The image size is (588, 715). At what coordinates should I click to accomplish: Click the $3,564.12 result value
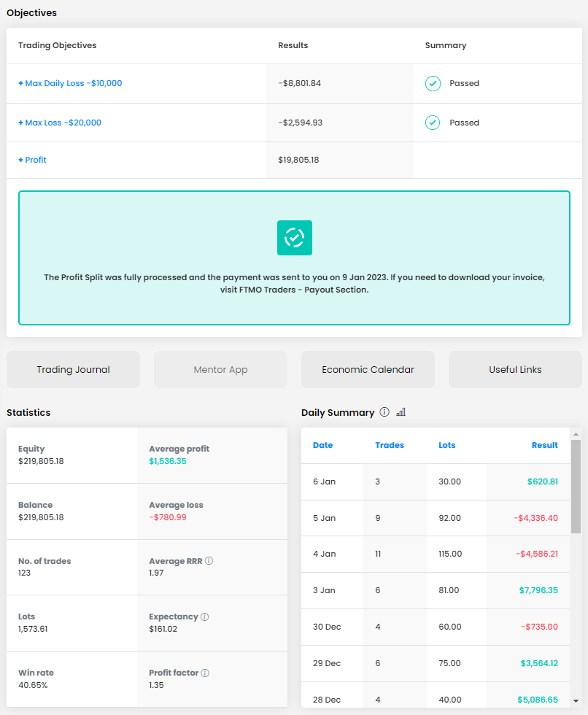pos(539,663)
